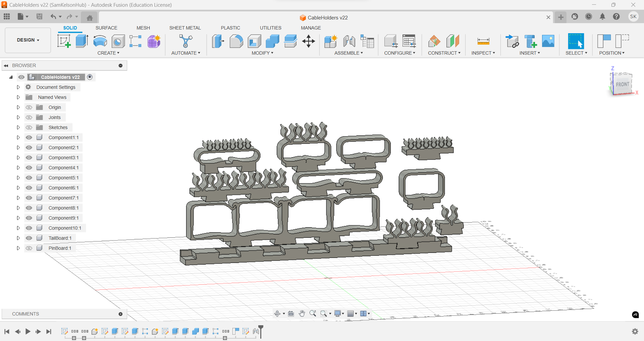Screen dimensions: 644x341
Task: Play the timeline history
Action: 28,331
